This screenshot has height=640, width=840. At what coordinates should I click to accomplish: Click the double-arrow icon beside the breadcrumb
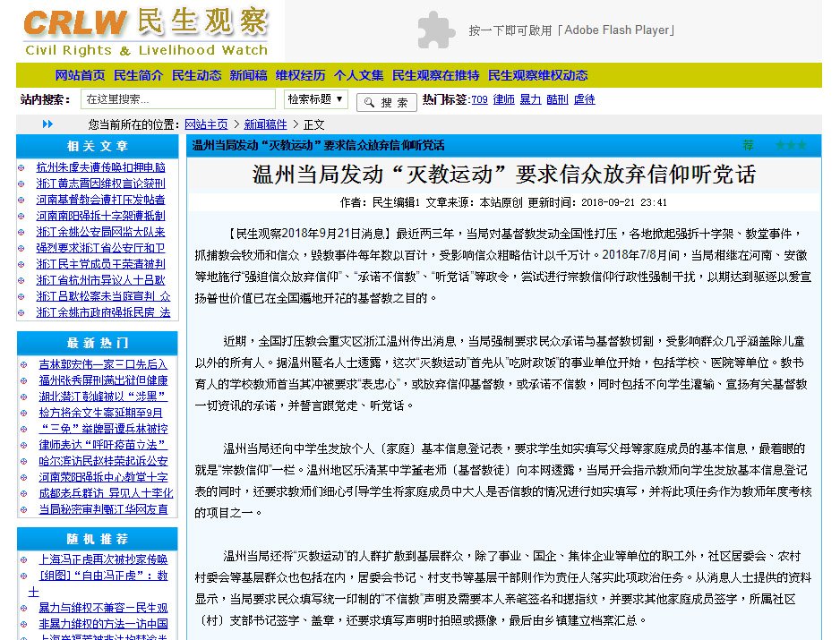(x=47, y=124)
